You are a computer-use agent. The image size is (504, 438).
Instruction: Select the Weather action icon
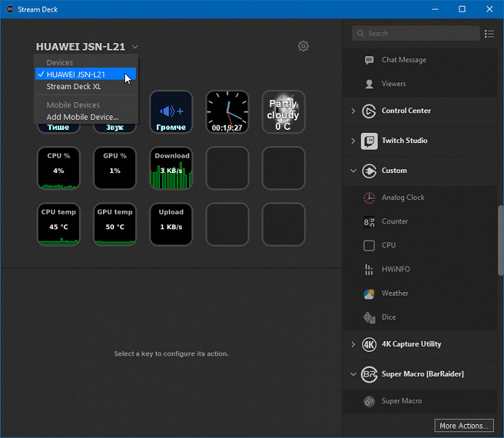(369, 293)
